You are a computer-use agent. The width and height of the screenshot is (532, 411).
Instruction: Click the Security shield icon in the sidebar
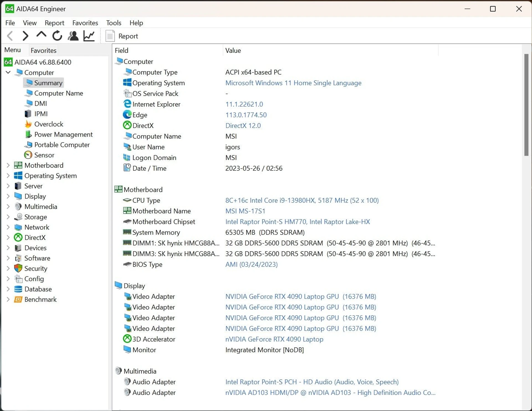[x=18, y=268]
